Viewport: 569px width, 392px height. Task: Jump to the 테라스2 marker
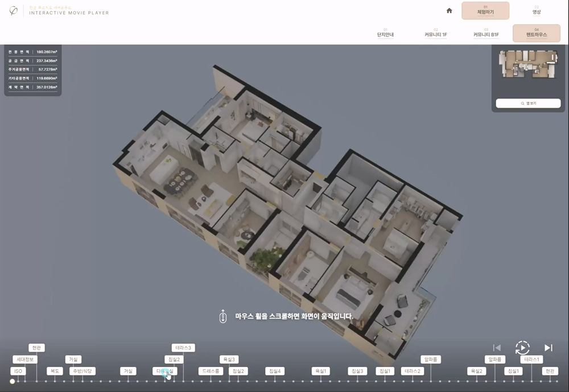coord(413,371)
